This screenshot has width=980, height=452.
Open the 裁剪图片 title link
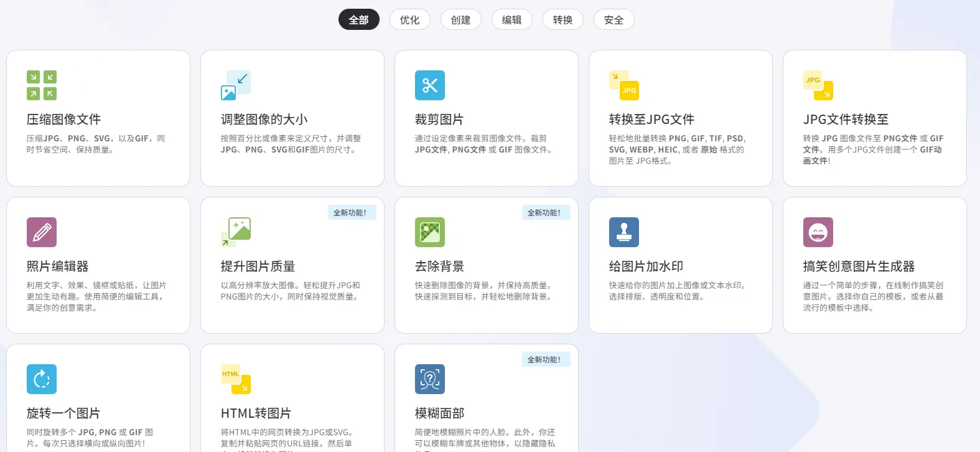click(x=439, y=120)
